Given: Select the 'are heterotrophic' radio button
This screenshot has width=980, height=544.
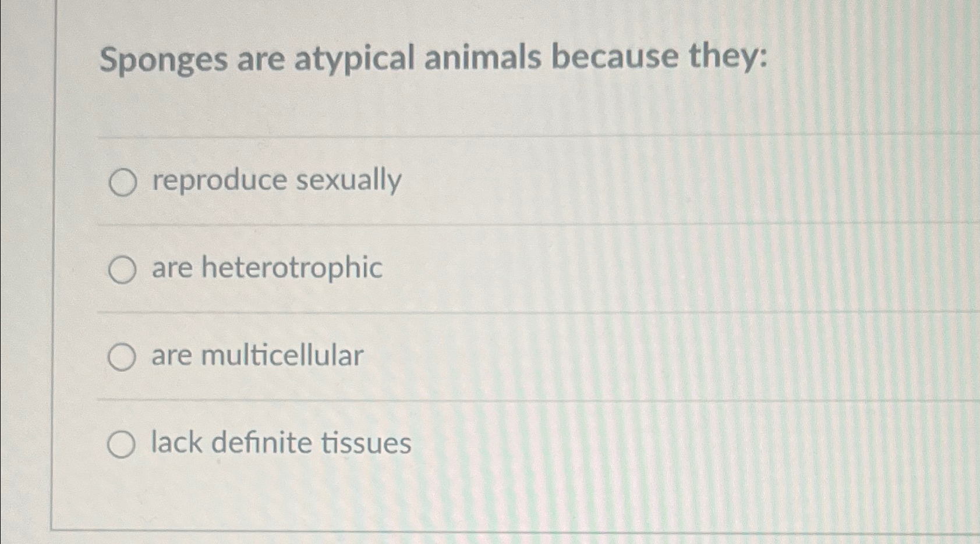Looking at the screenshot, I should [123, 269].
